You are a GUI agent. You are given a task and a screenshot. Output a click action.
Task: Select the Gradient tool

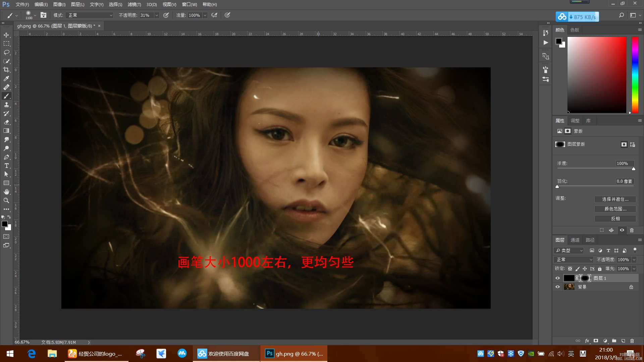pos(6,131)
